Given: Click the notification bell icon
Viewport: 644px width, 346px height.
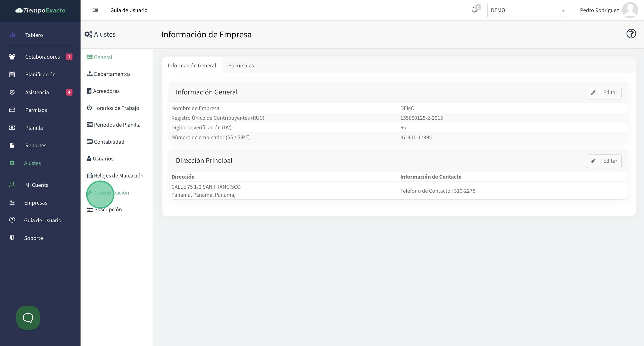Looking at the screenshot, I should tap(474, 10).
